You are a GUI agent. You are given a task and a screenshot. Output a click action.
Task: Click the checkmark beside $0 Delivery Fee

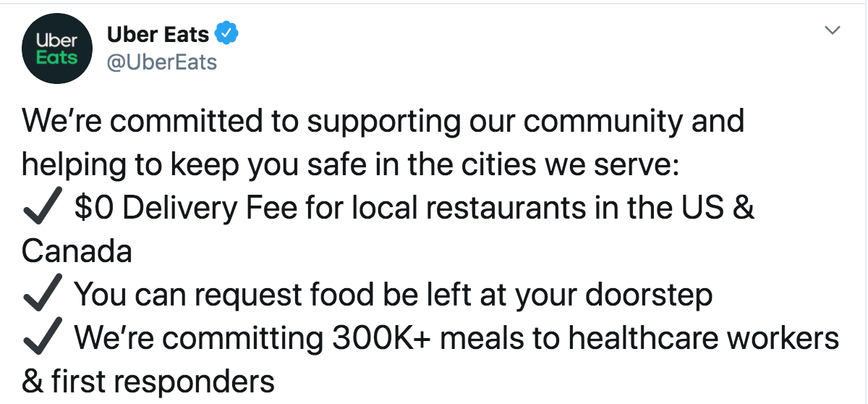click(42, 209)
